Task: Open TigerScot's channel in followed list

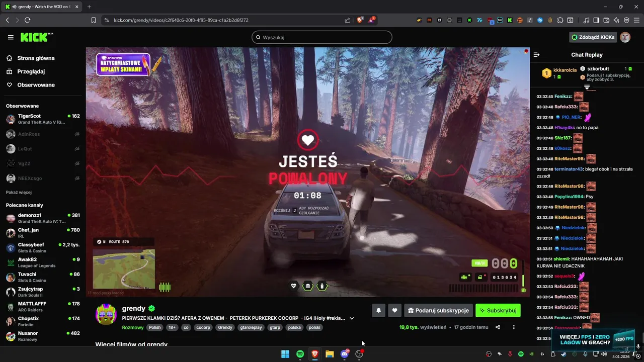Action: [x=43, y=119]
